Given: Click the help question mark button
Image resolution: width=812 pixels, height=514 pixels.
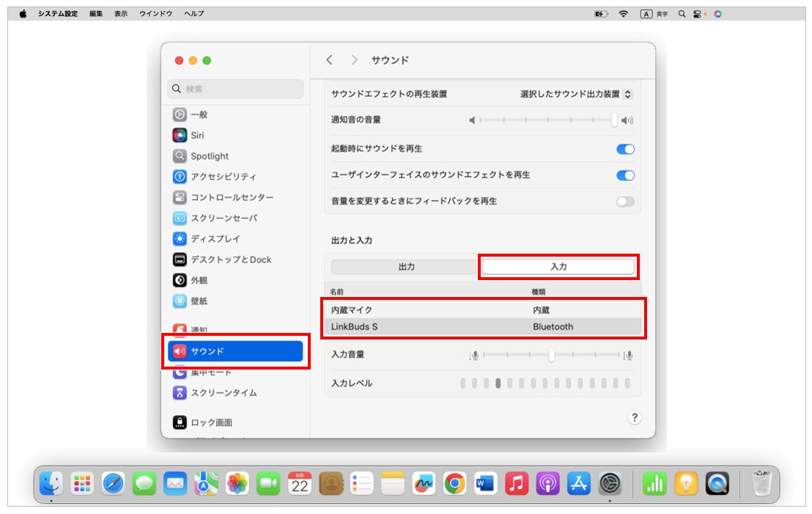Looking at the screenshot, I should 635,418.
